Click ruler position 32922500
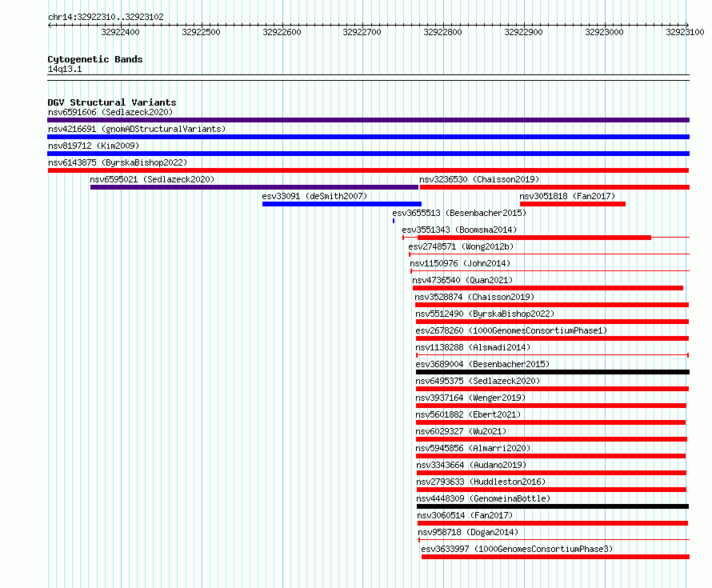Screen dimensions: 712x588 coord(201,32)
